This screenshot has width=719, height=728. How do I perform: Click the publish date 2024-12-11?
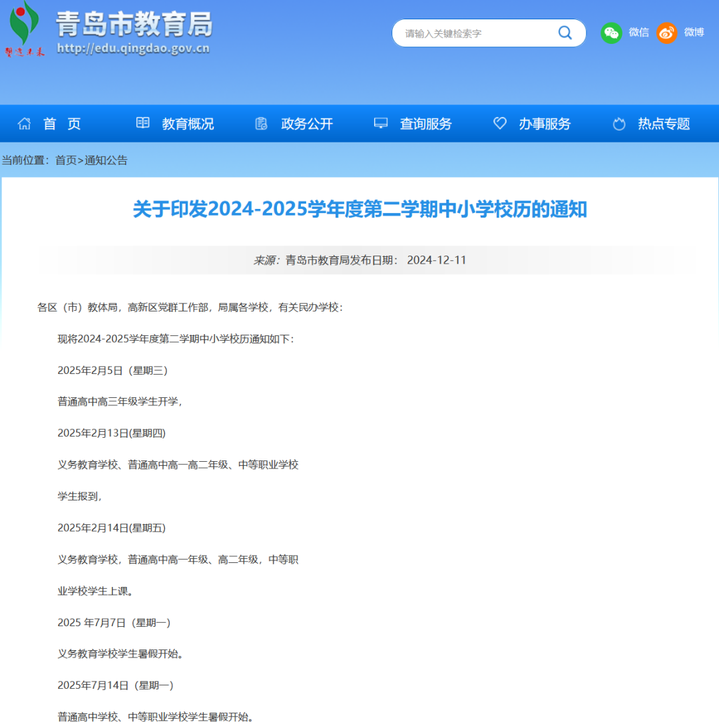[436, 260]
